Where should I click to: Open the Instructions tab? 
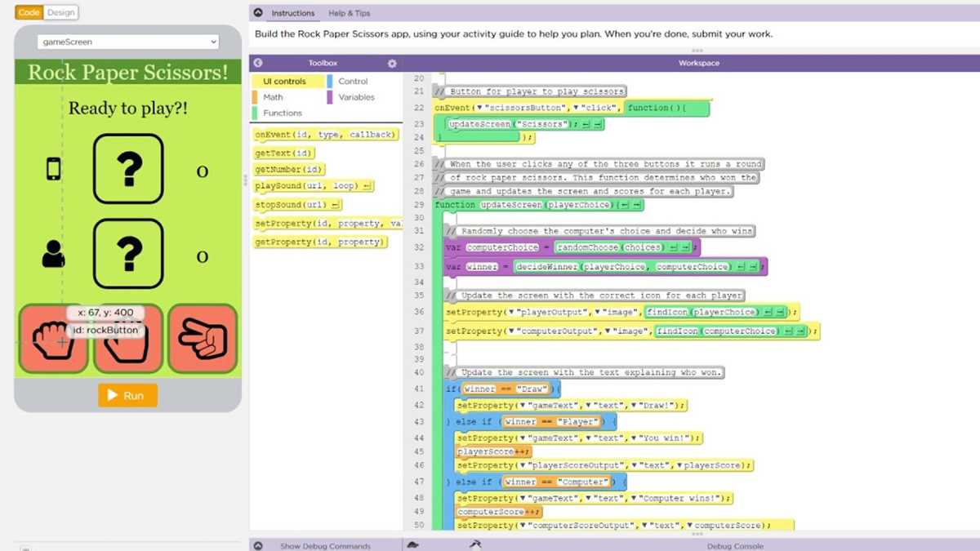pos(293,13)
